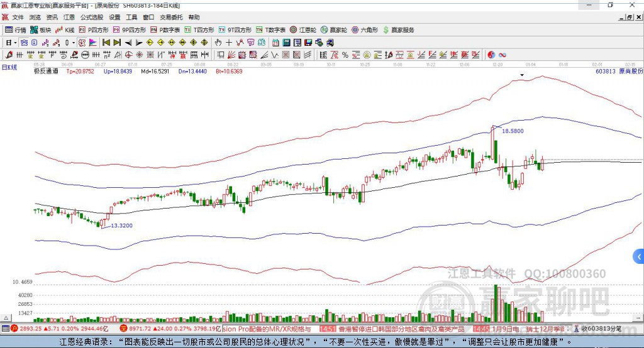Click the infinity loop icon
Viewport: 644px width, 348px height.
click(502, 55)
